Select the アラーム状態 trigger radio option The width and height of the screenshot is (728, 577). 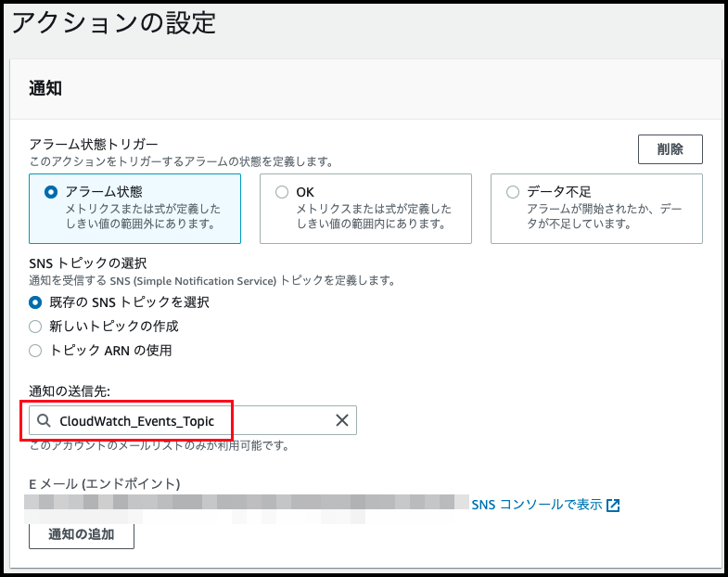point(51,192)
